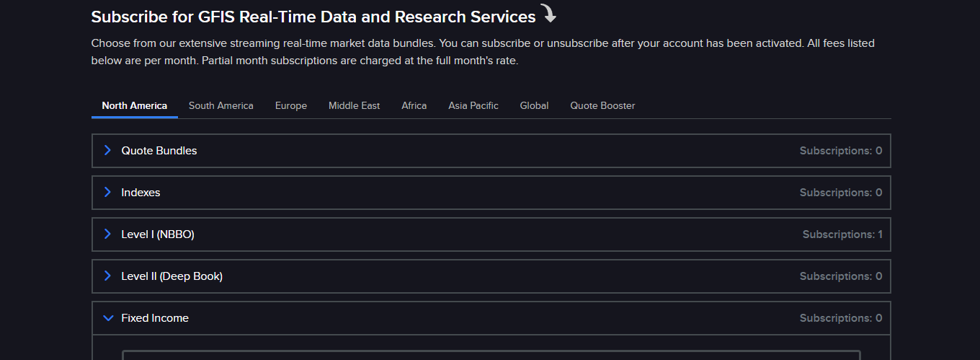
Task: Expand the Level I (NBBO) chevron
Action: (x=108, y=234)
